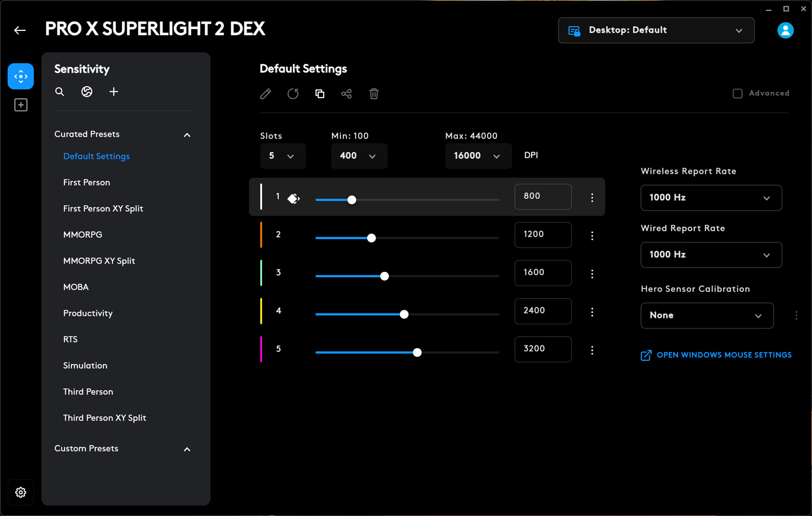Image resolution: width=812 pixels, height=516 pixels.
Task: Select MMORPG preset
Action: 82,234
